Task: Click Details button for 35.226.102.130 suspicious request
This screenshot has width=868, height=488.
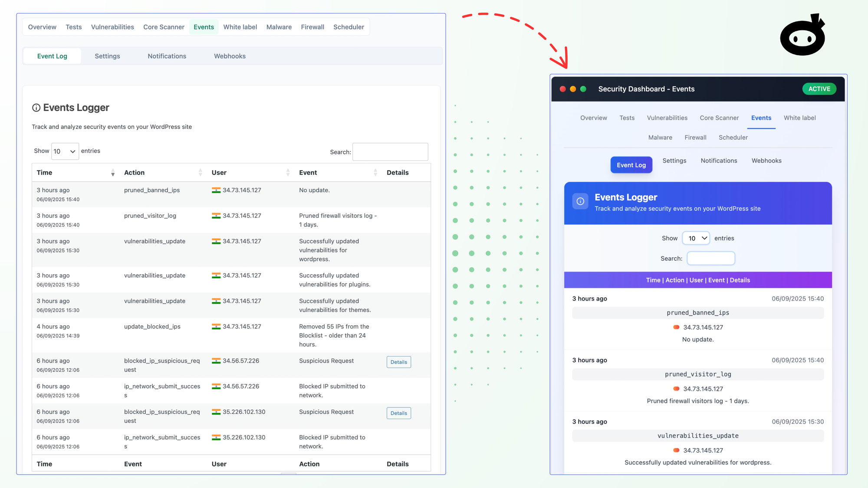Action: pyautogui.click(x=398, y=413)
